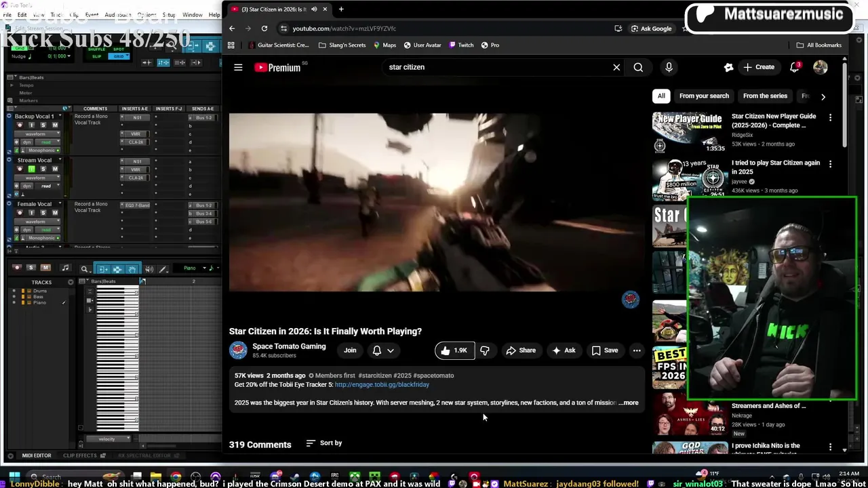Toggle input monitoring on Stream Vocal
Screen dimensions: 868x488
click(31, 169)
